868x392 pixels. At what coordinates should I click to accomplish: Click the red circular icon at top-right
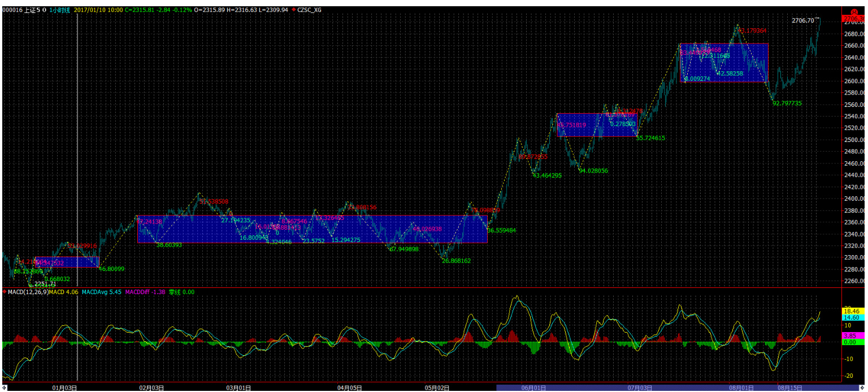click(853, 12)
